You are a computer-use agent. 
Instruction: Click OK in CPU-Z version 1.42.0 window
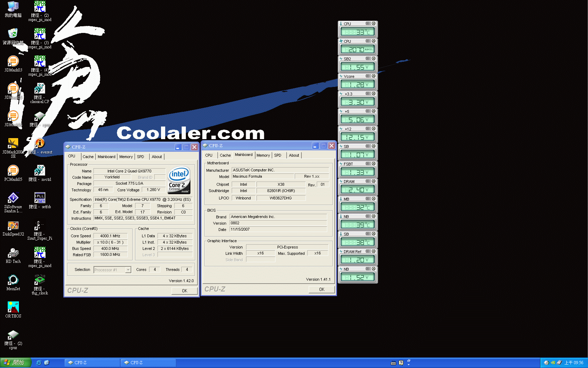pos(184,291)
